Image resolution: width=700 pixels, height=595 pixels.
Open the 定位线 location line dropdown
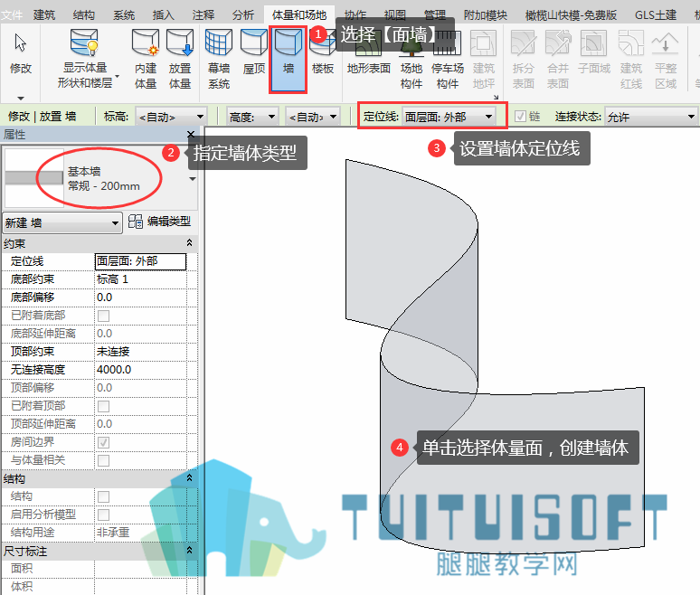[449, 117]
